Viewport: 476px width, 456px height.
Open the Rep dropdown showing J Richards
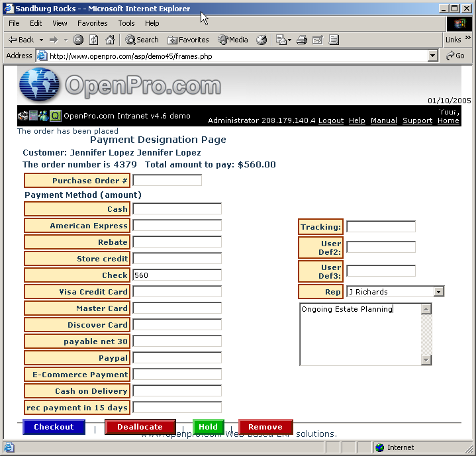[x=438, y=292]
